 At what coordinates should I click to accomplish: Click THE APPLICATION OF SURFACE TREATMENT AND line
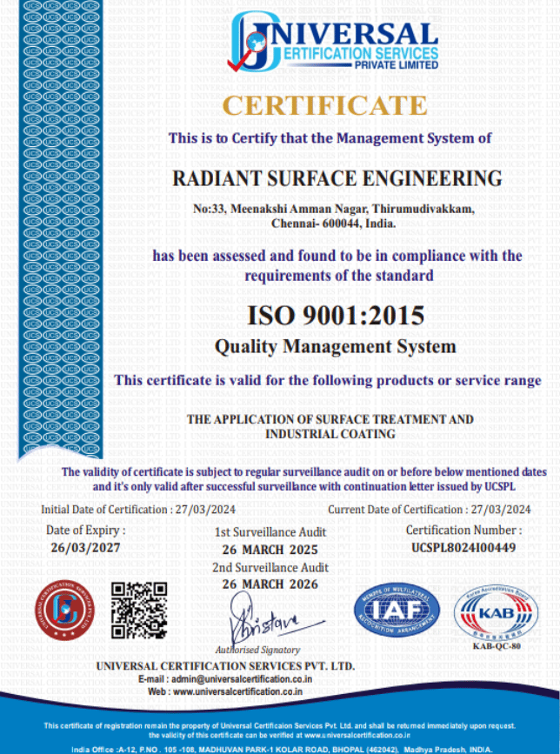tap(330, 419)
